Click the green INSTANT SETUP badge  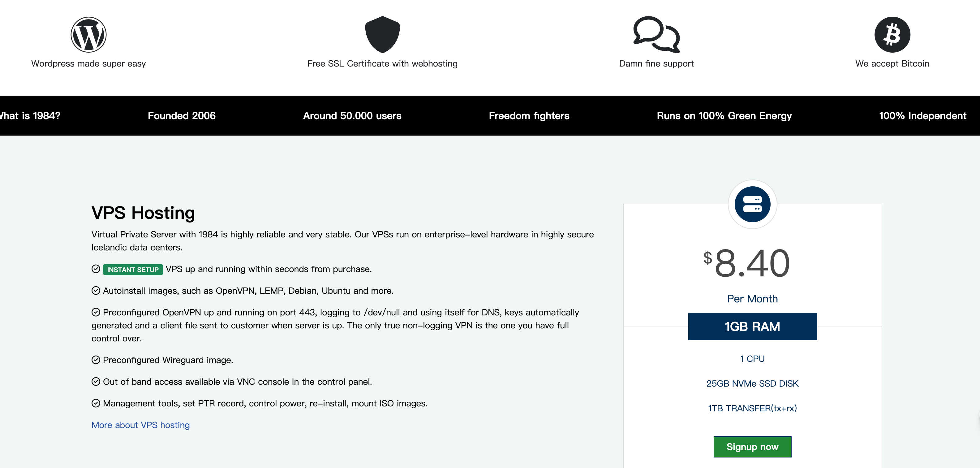(133, 270)
